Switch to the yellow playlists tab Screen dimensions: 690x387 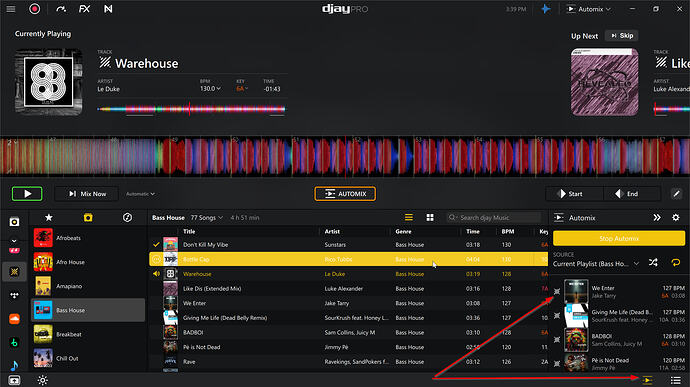tap(88, 217)
